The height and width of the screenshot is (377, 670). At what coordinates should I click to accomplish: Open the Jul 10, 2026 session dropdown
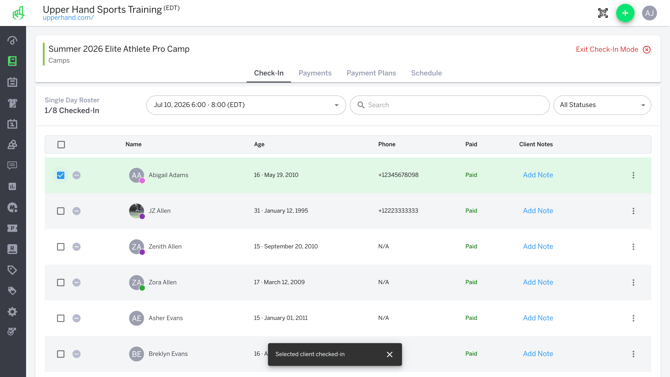246,105
